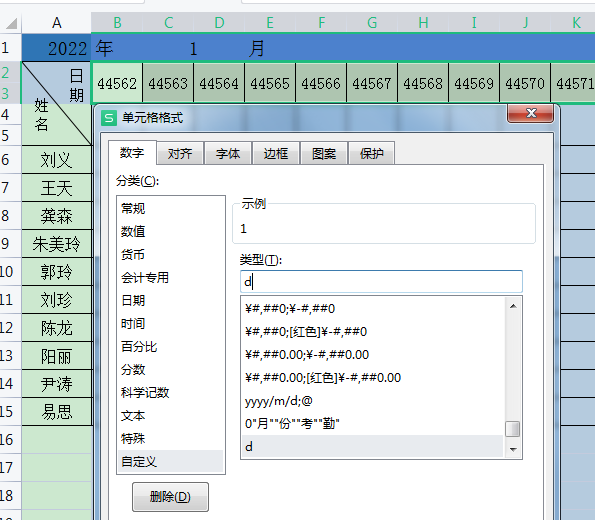Click the name cell 刘珍
This screenshot has width=595, height=520.
57,300
